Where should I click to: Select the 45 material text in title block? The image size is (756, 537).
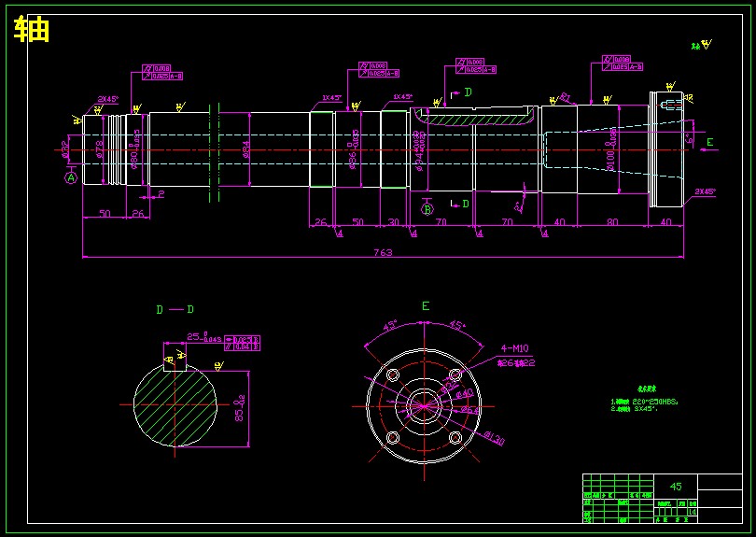tap(676, 487)
